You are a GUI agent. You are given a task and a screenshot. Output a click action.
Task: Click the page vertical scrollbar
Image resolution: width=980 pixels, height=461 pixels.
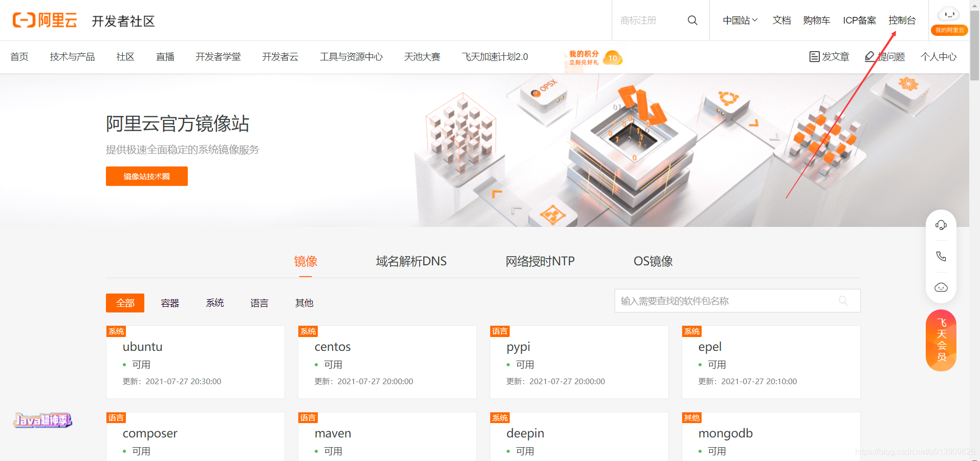(974, 45)
